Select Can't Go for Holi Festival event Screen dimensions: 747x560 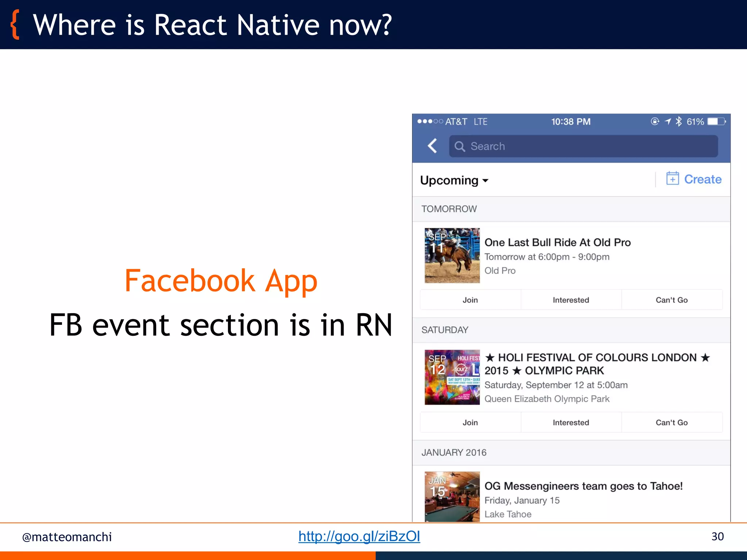point(672,423)
